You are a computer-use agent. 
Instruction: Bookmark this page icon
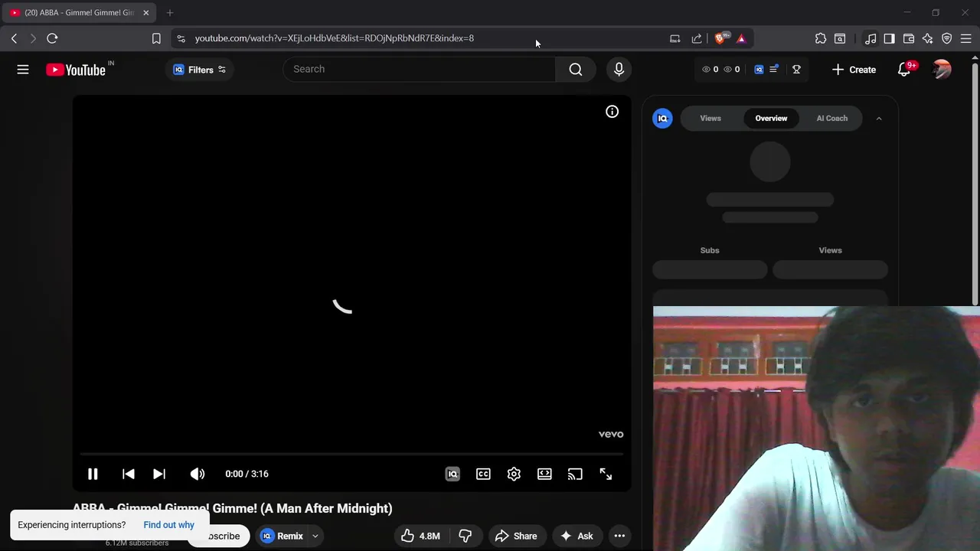(x=156, y=38)
